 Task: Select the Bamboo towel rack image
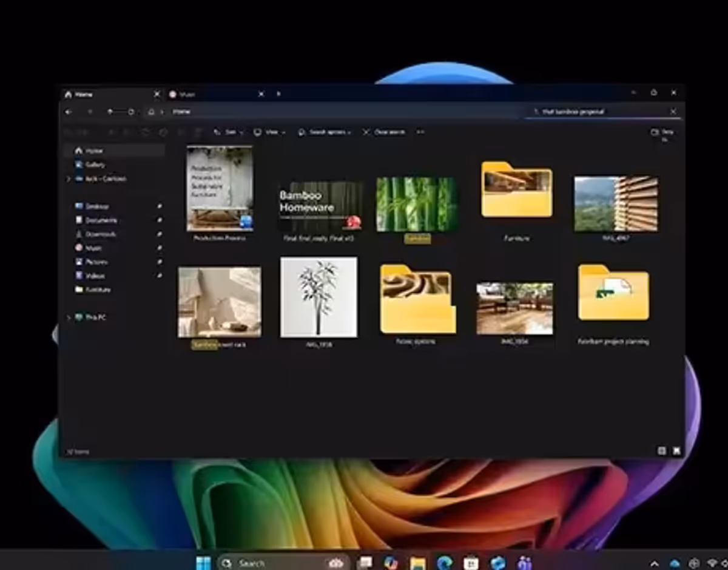(220, 302)
